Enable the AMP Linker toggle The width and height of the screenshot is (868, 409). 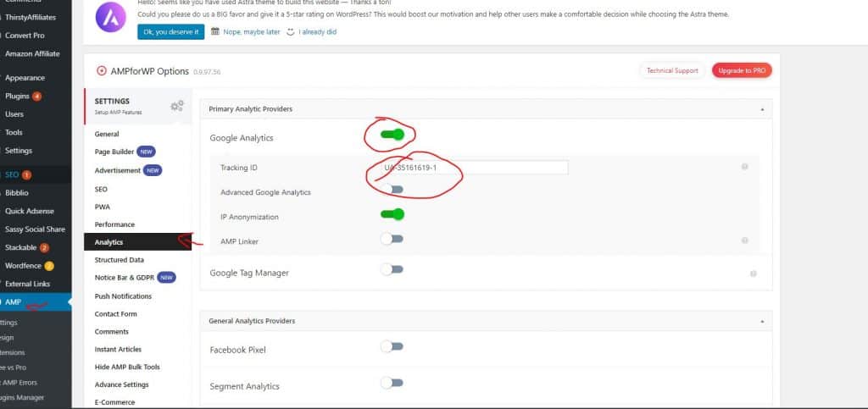coord(392,239)
